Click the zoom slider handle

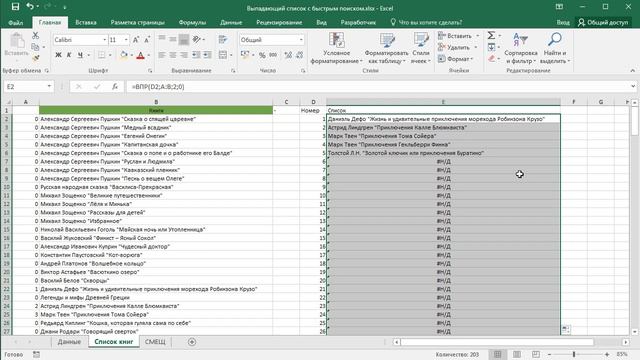tap(574, 354)
